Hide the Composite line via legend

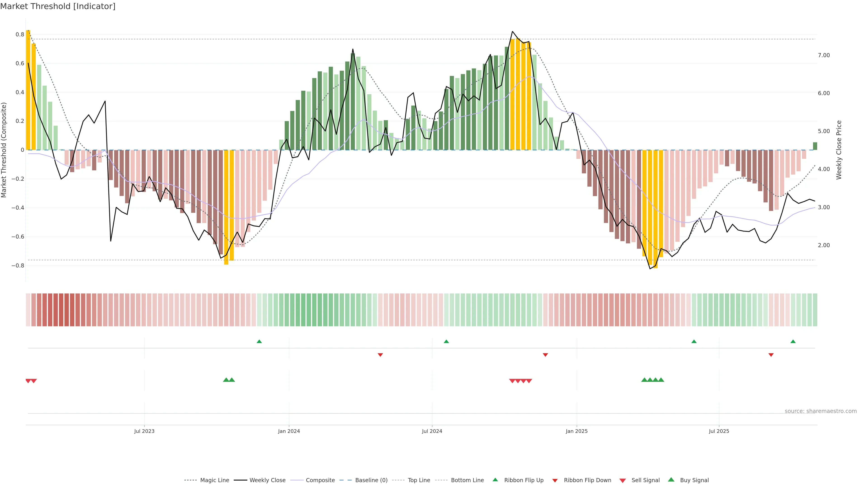[320, 480]
